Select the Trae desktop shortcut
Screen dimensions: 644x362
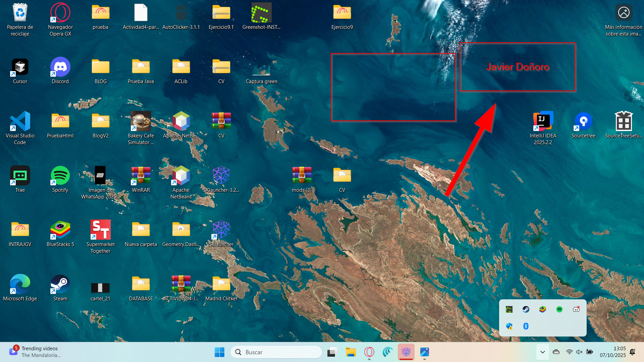click(x=20, y=179)
